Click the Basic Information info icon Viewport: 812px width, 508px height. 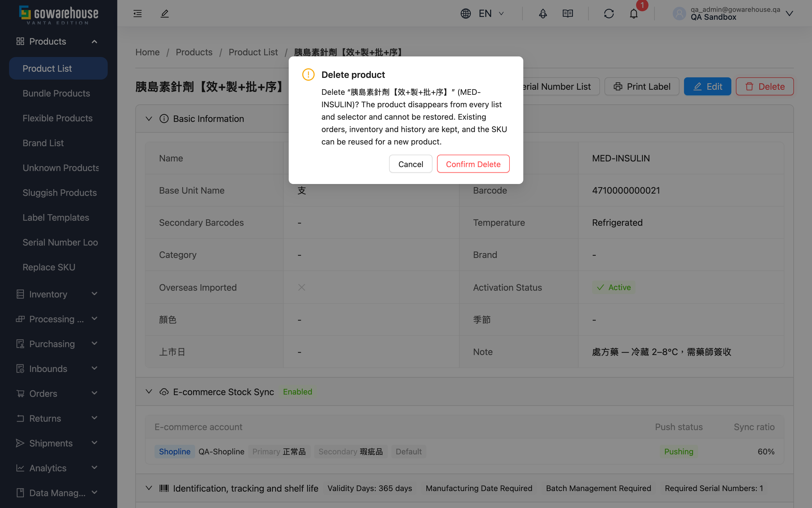click(164, 119)
